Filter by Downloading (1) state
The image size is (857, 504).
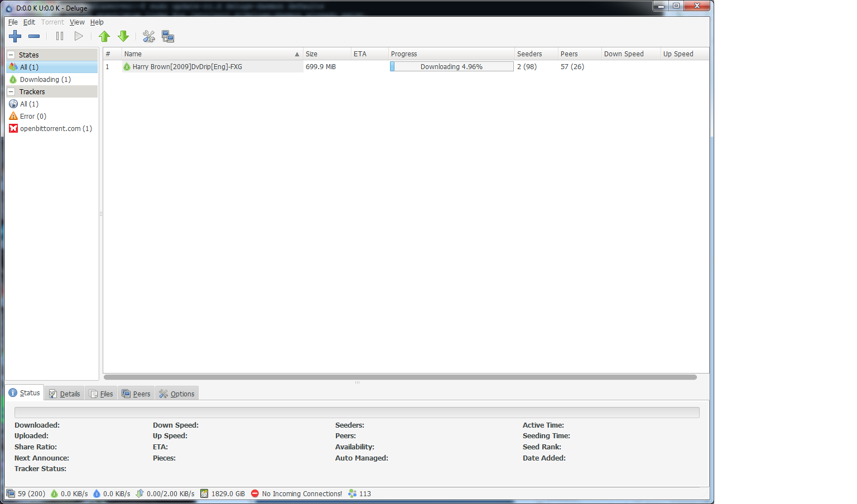click(52, 79)
